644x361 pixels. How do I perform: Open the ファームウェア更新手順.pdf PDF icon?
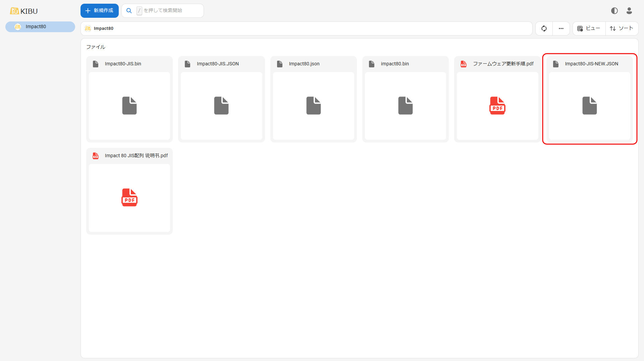[497, 106]
